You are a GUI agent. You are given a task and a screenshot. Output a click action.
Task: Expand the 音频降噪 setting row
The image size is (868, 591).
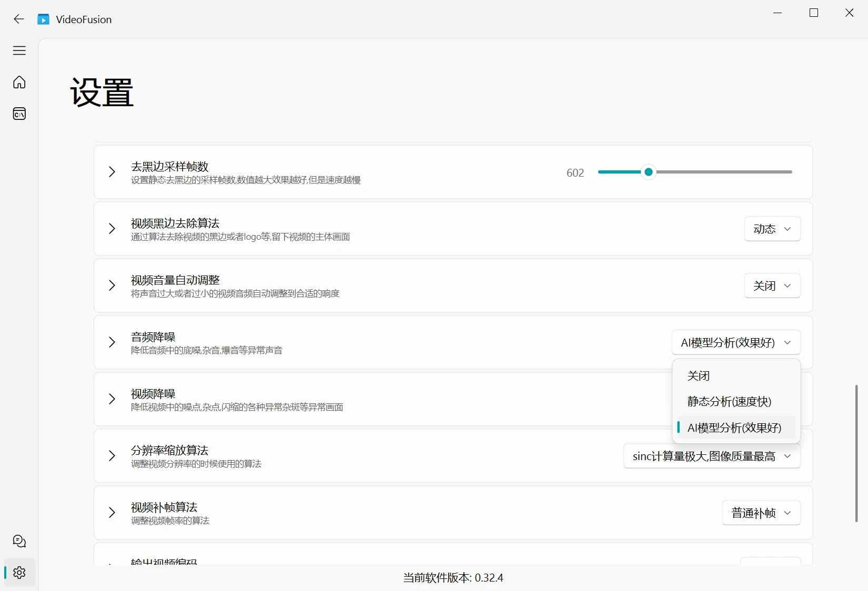[x=112, y=342]
